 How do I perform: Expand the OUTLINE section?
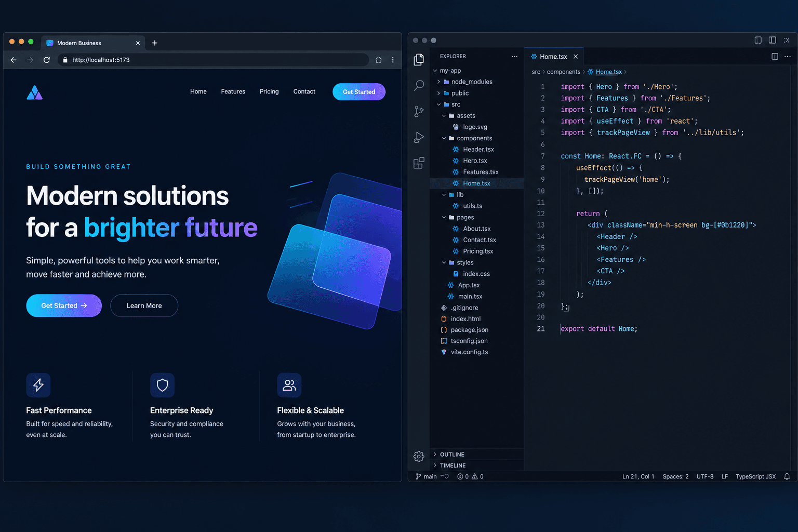click(477, 455)
